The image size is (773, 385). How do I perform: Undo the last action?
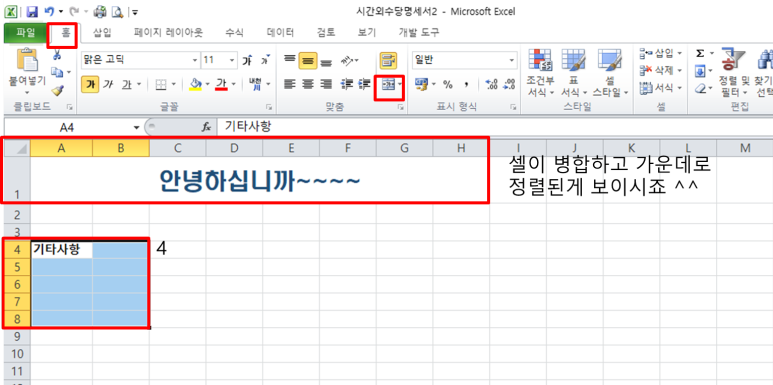click(x=48, y=11)
